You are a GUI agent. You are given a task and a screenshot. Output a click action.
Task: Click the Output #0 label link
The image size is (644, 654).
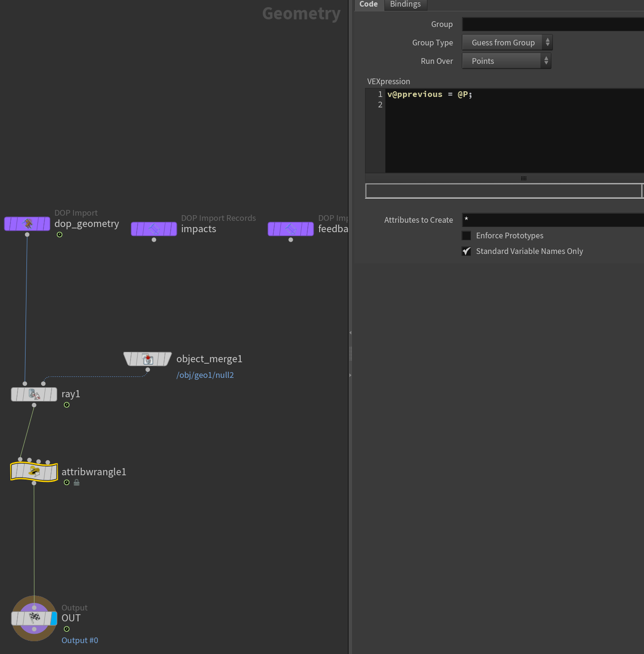(x=80, y=640)
